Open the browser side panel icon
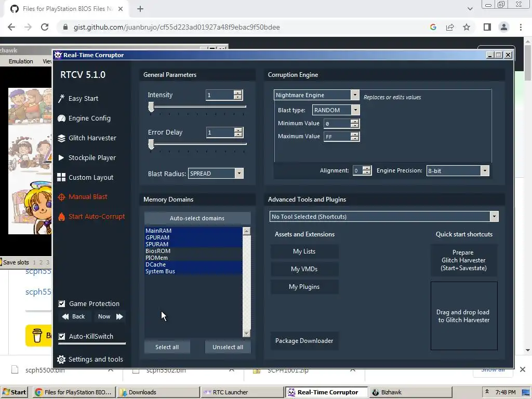This screenshot has height=399, width=532. point(487,27)
